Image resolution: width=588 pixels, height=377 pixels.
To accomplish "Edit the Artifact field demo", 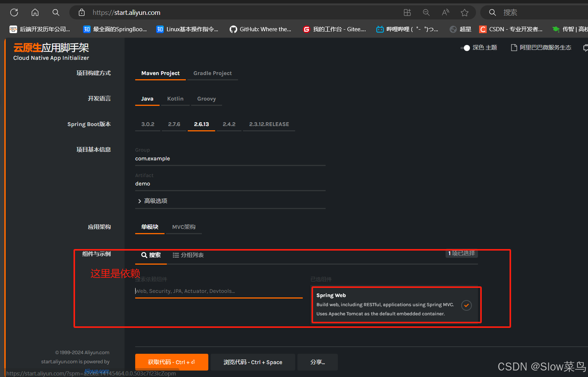I will 230,184.
